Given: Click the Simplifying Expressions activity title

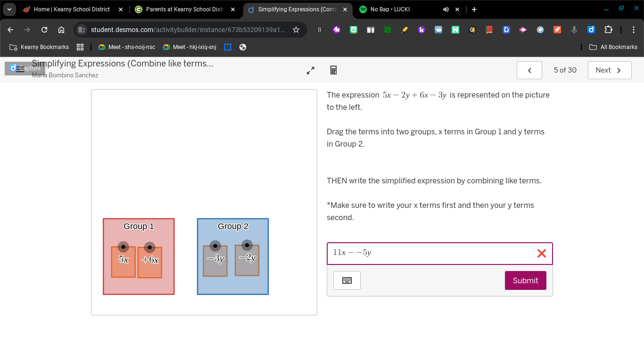Looking at the screenshot, I should click(123, 64).
